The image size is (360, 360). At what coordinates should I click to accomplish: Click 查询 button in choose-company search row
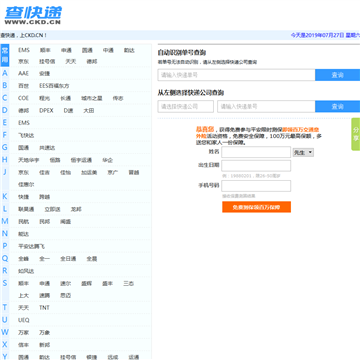pos(337,106)
